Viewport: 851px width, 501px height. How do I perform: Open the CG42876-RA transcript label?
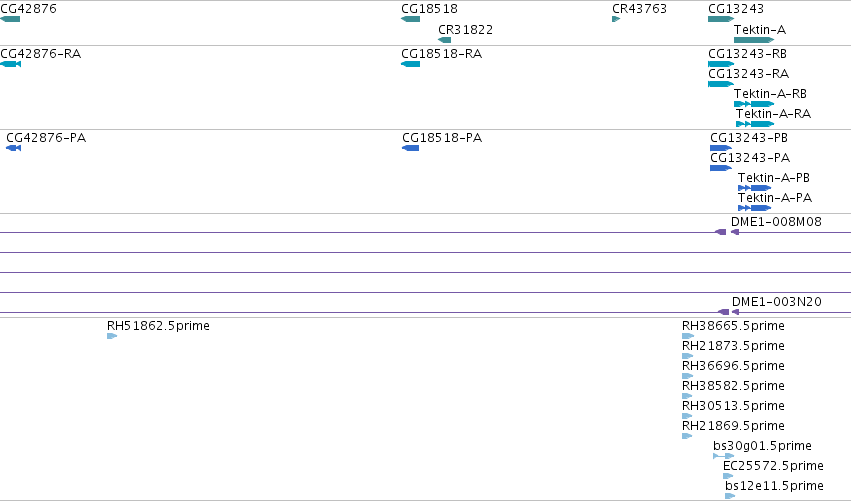pyautogui.click(x=41, y=54)
